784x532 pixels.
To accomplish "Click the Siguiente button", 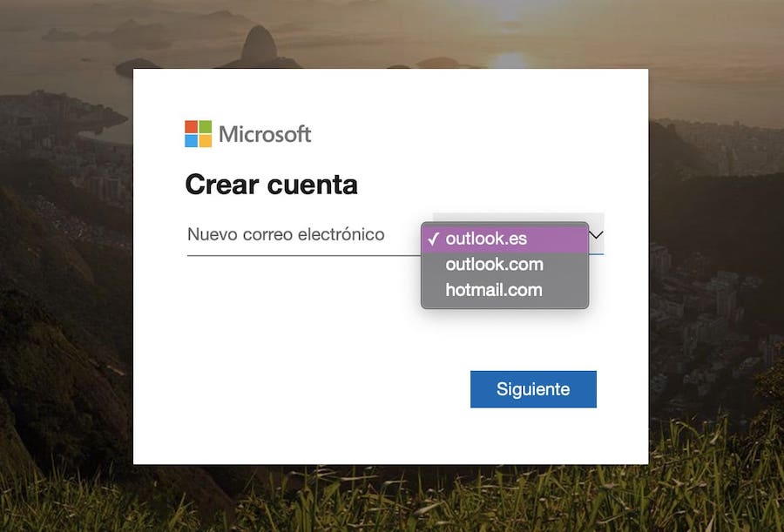I will (533, 389).
